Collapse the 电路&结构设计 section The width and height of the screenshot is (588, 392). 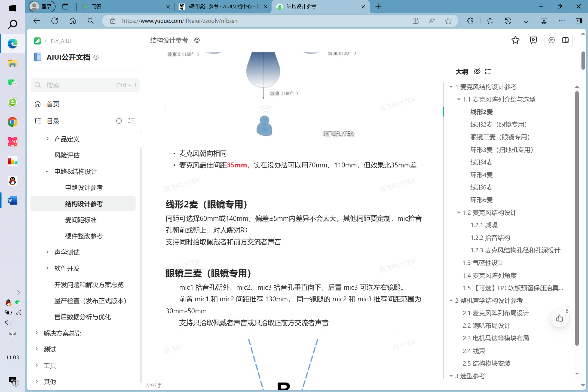coord(47,171)
